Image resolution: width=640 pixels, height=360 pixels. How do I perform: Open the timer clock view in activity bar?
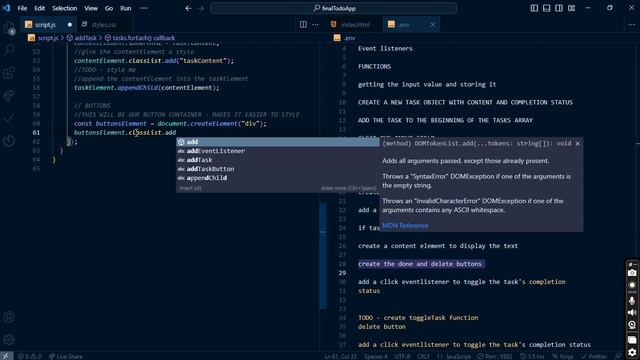[9, 141]
